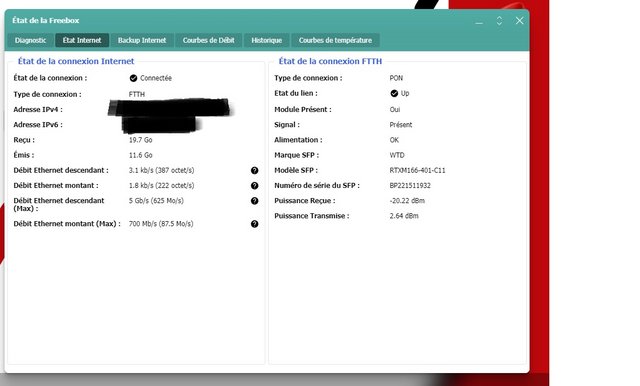Click help icon for montant (Max) rate
This screenshot has width=640, height=386.
[254, 224]
